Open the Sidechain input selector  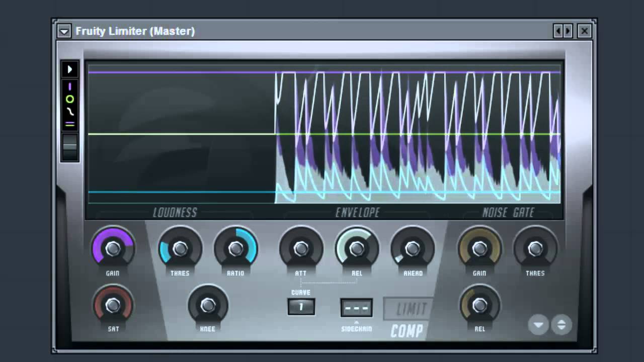[357, 308]
